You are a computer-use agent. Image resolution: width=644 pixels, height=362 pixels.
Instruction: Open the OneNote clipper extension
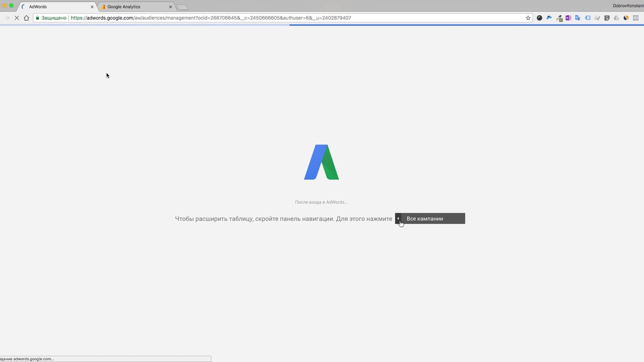tap(568, 18)
